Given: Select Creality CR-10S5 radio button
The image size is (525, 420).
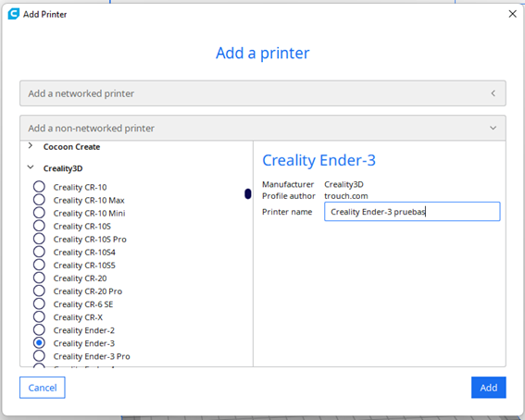Looking at the screenshot, I should 39,265.
